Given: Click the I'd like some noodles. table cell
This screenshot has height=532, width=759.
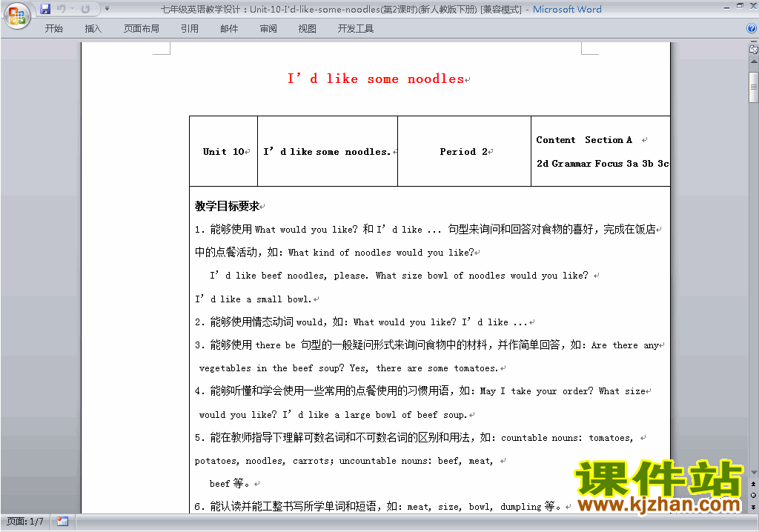Looking at the screenshot, I should tap(328, 151).
